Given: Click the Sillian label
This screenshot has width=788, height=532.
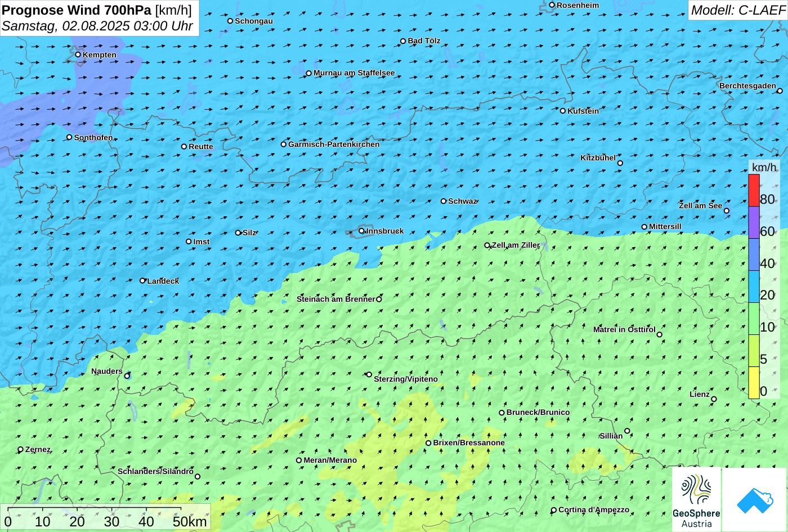Looking at the screenshot, I should point(611,436).
